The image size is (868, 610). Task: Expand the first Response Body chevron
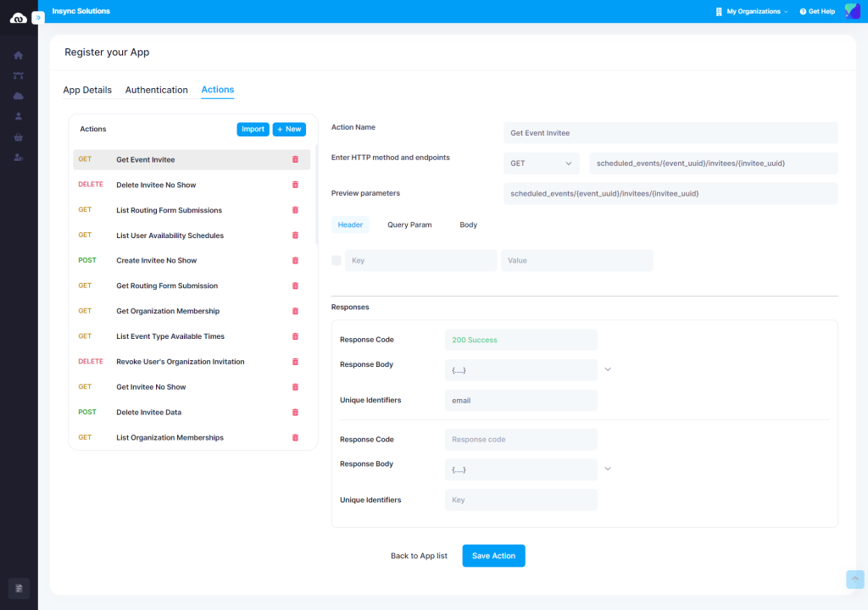click(607, 370)
